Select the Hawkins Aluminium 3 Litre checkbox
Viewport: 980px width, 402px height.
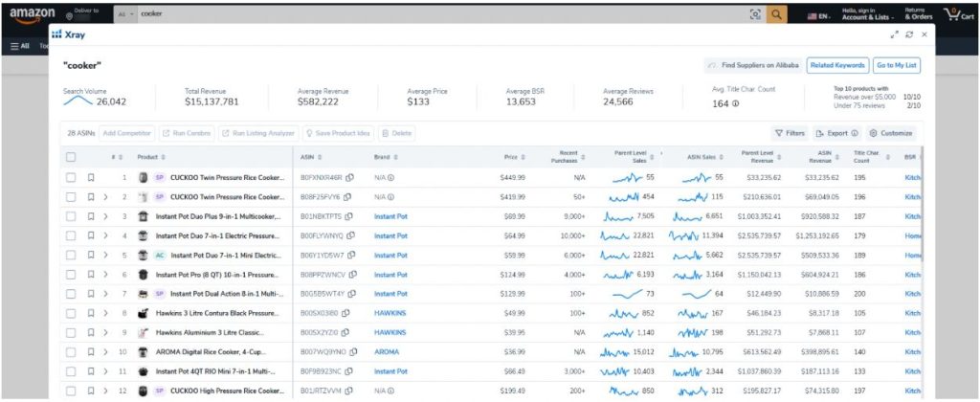click(x=71, y=332)
